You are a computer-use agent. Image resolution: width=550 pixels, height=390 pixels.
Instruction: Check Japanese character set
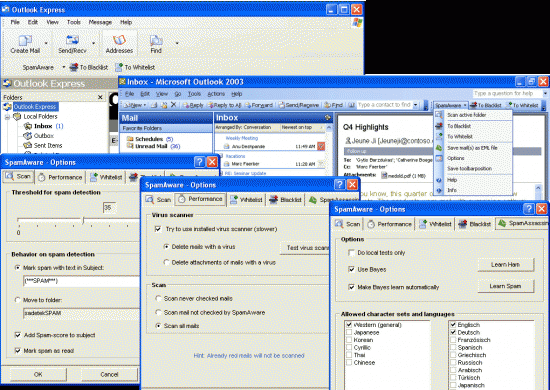tap(349, 332)
